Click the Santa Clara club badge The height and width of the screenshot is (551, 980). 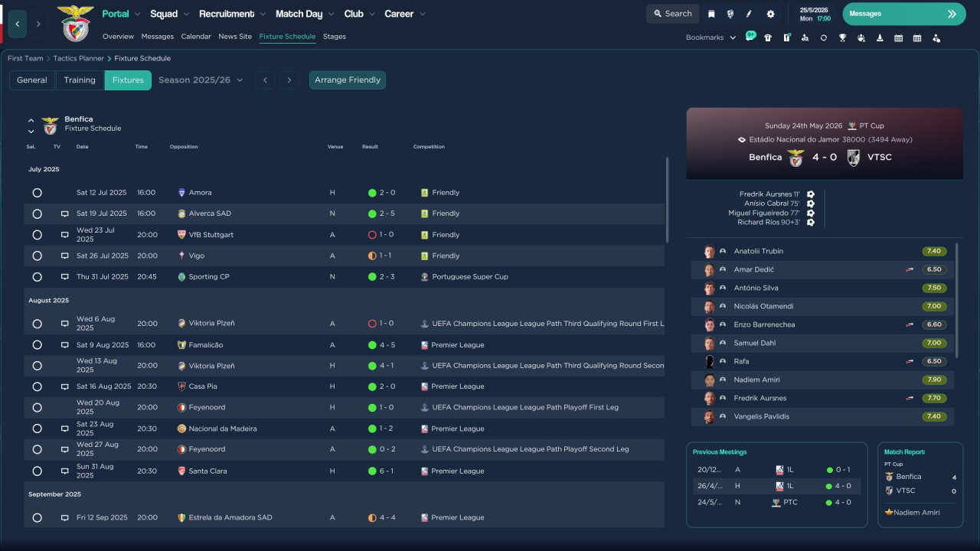click(x=181, y=471)
